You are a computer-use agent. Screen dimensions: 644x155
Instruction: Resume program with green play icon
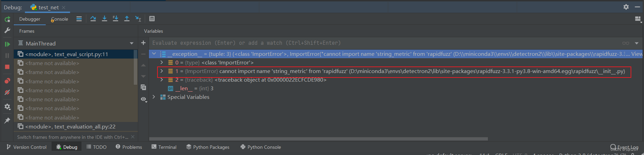point(7,44)
